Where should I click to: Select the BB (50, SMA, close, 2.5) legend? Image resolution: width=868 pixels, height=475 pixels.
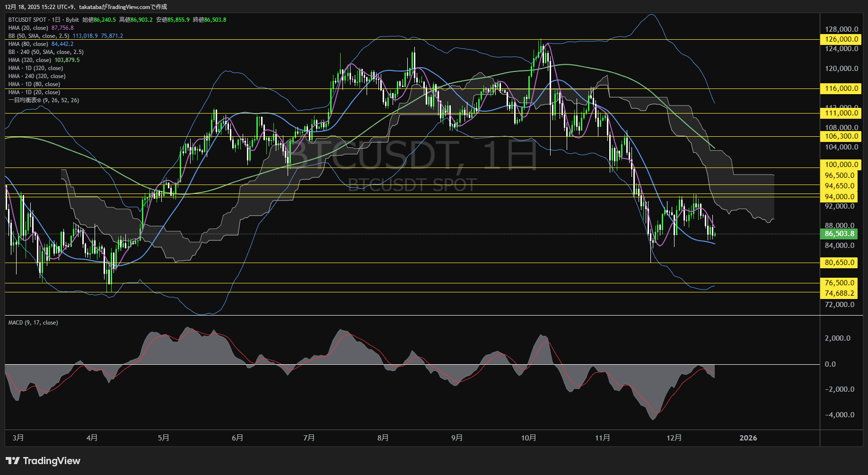point(39,36)
